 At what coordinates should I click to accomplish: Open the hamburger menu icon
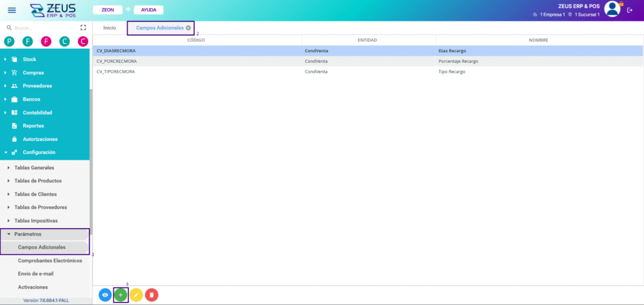[12, 10]
